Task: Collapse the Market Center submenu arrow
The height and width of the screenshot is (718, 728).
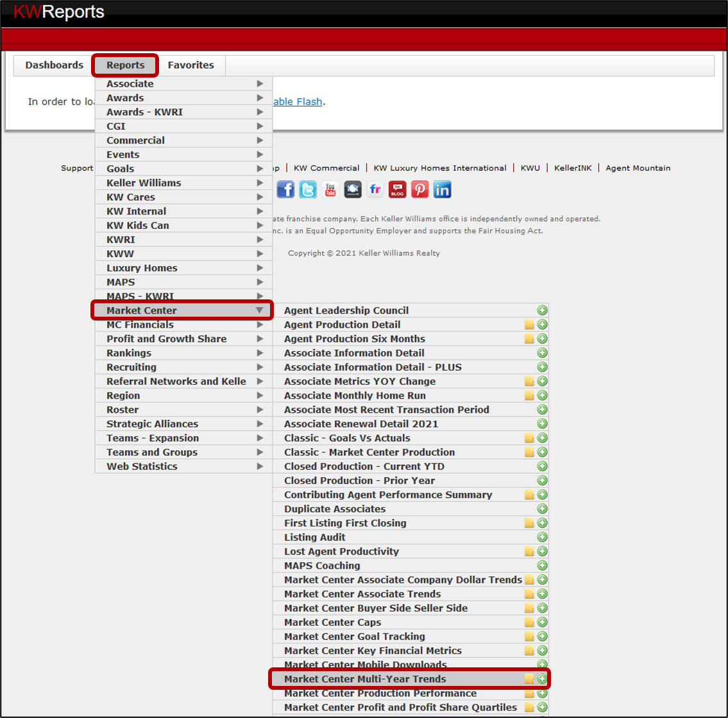Action: click(260, 310)
